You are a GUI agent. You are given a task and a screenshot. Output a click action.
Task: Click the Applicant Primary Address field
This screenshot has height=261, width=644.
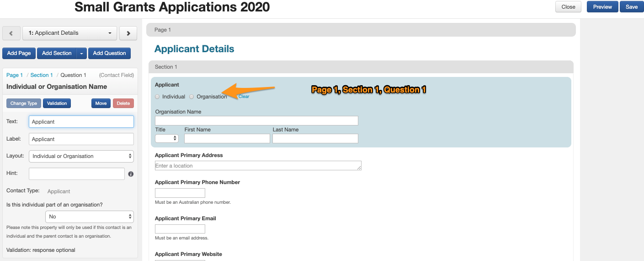[258, 166]
